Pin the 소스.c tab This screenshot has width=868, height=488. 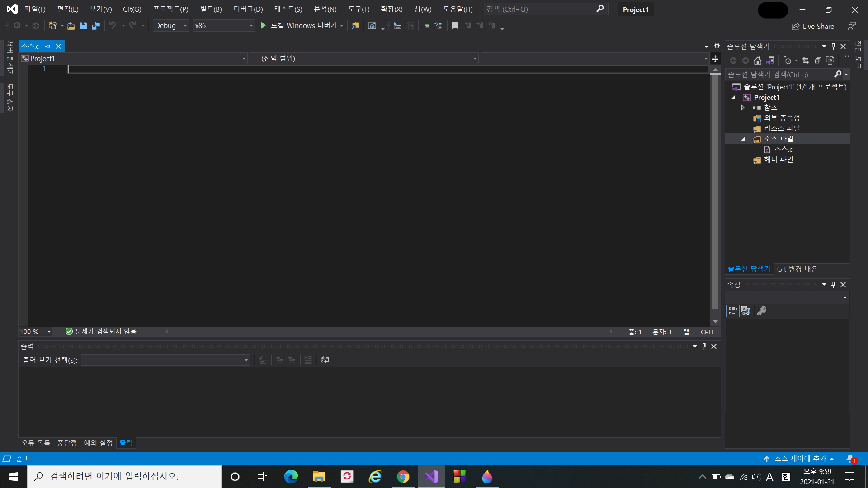(x=47, y=46)
